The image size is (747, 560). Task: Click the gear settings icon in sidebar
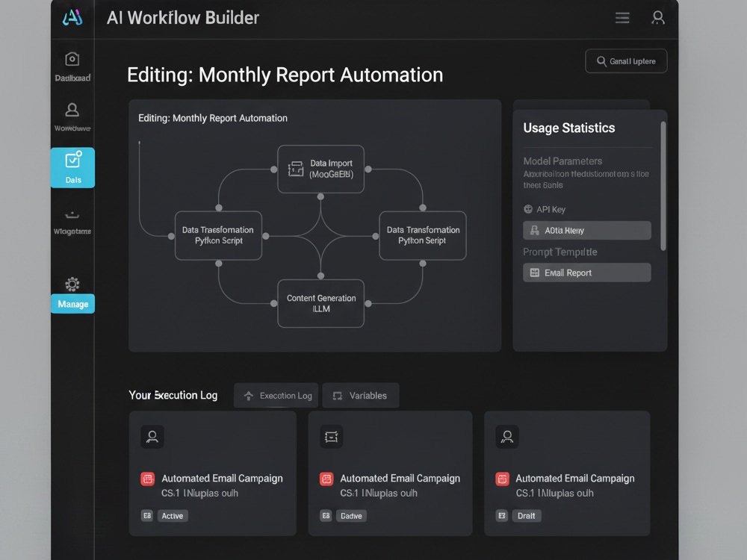(72, 284)
